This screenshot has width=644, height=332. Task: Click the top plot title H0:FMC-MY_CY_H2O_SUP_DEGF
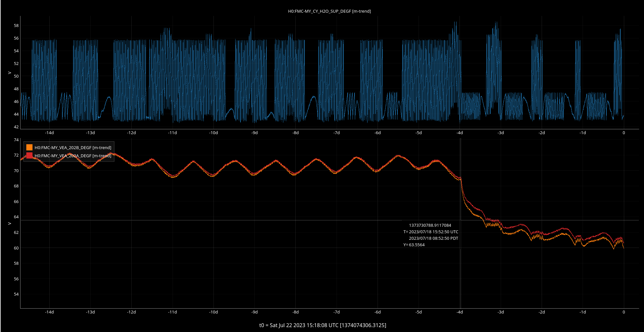[x=329, y=11]
